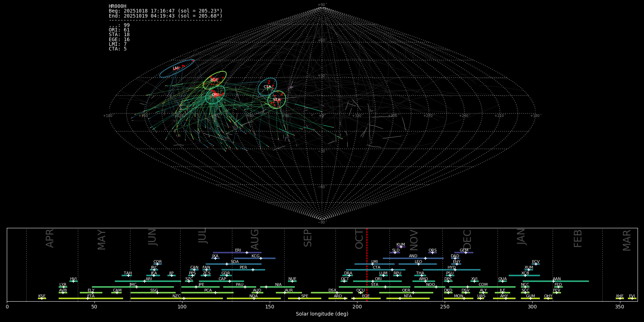This screenshot has height=322, width=644.
Task: Click the EGE shower label in timeline
Action: point(366,296)
